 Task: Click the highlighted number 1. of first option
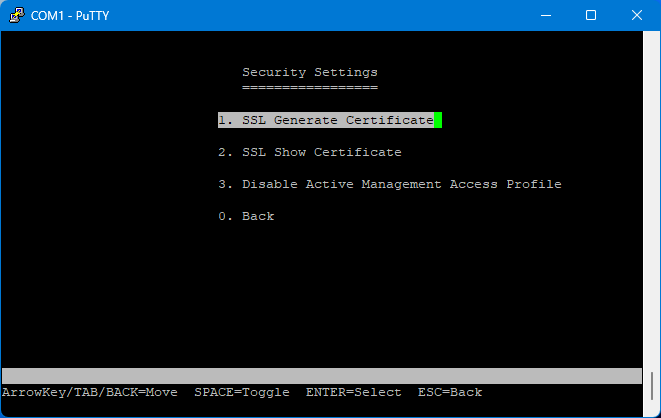pyautogui.click(x=225, y=120)
